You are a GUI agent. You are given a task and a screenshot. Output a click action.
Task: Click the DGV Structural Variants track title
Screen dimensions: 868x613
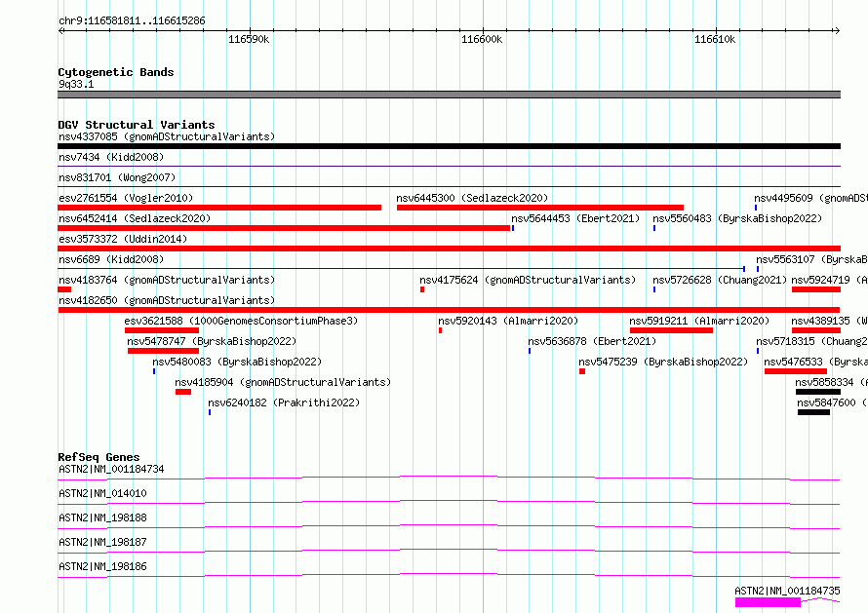pos(137,125)
